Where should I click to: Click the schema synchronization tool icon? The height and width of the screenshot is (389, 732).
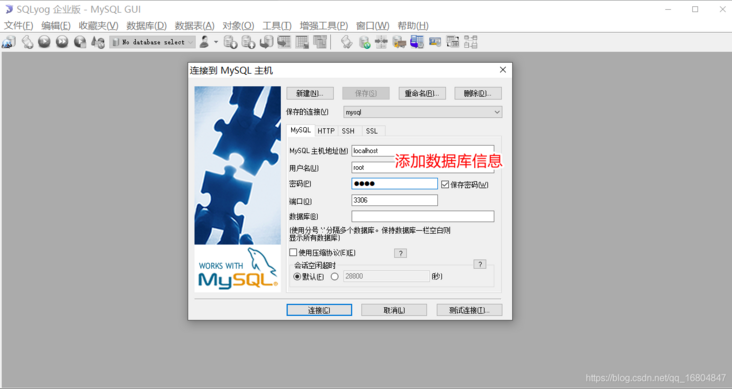381,42
